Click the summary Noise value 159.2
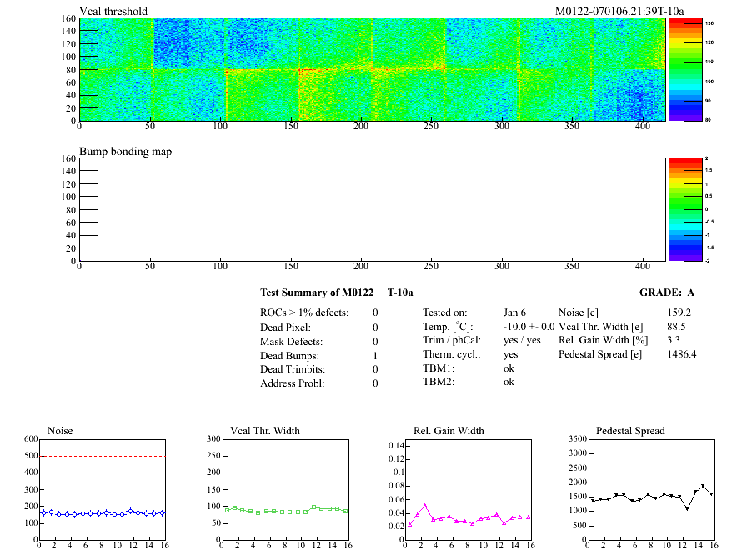 coord(679,312)
